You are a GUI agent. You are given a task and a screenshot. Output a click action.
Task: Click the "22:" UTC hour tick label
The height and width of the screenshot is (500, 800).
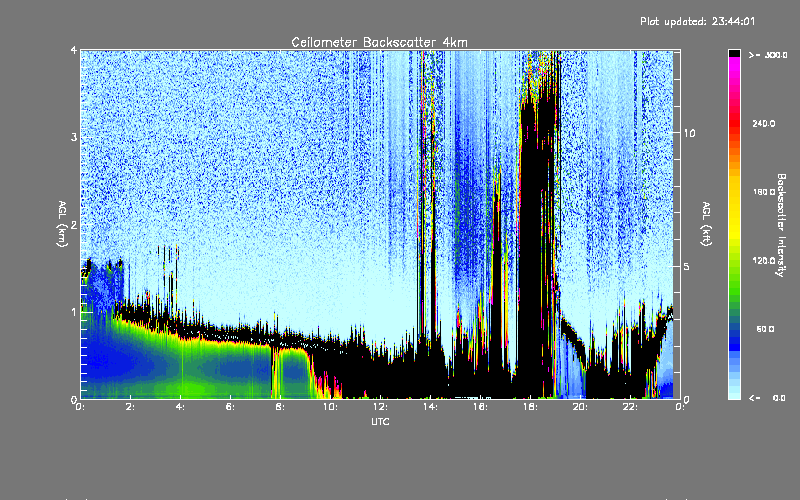(x=630, y=407)
